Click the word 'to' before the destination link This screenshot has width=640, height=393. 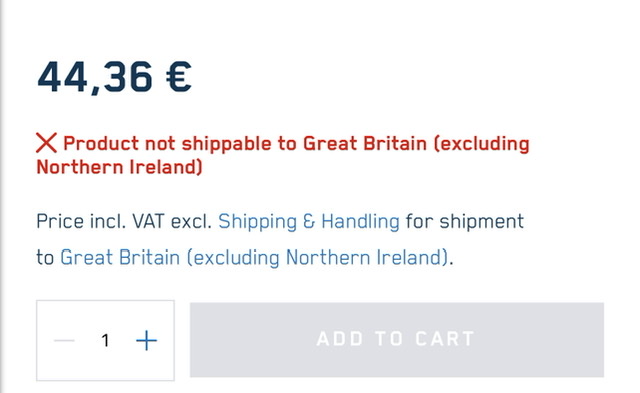click(45, 258)
